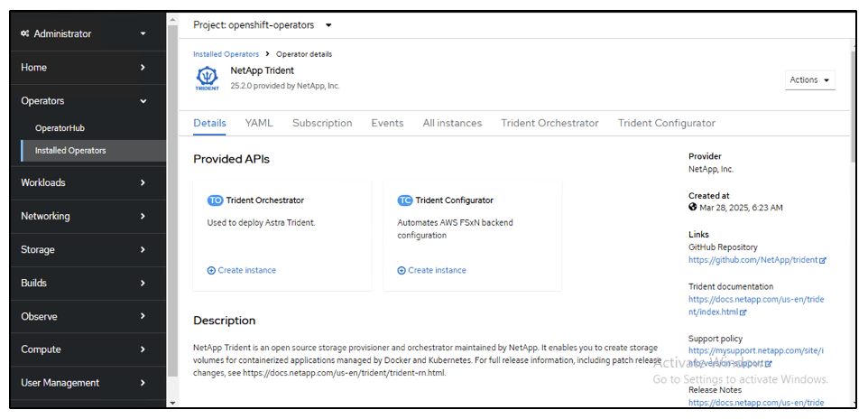This screenshot has height=419, width=868.
Task: Click the globe icon next to creation date
Action: pos(693,207)
